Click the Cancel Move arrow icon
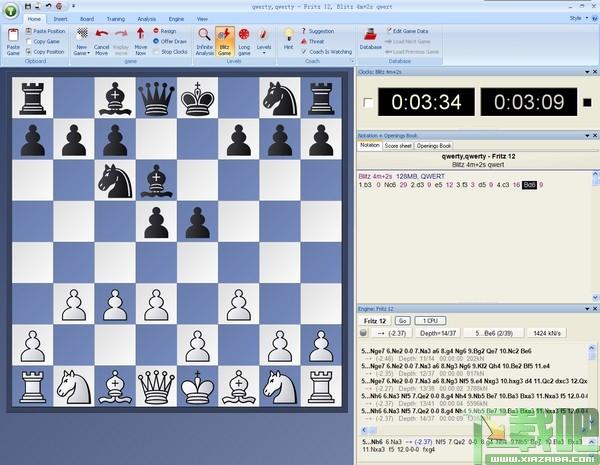Viewport: 600px width, 465px height. pos(101,34)
